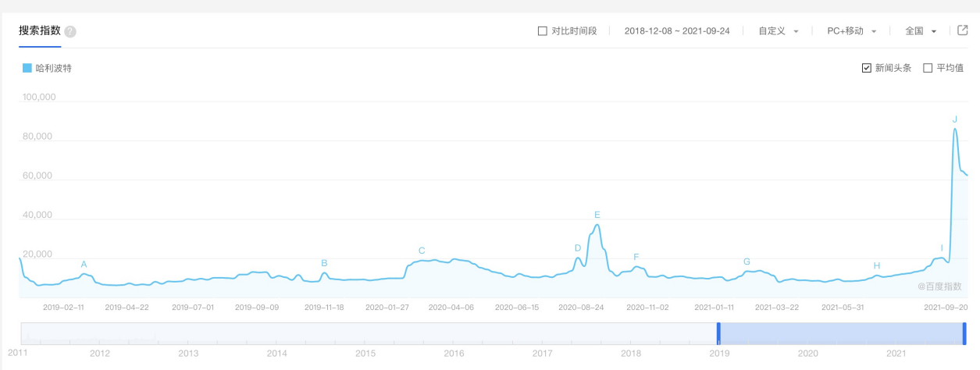The height and width of the screenshot is (370, 980).
Task: Check the 平均值 checkbox
Action: click(x=928, y=68)
